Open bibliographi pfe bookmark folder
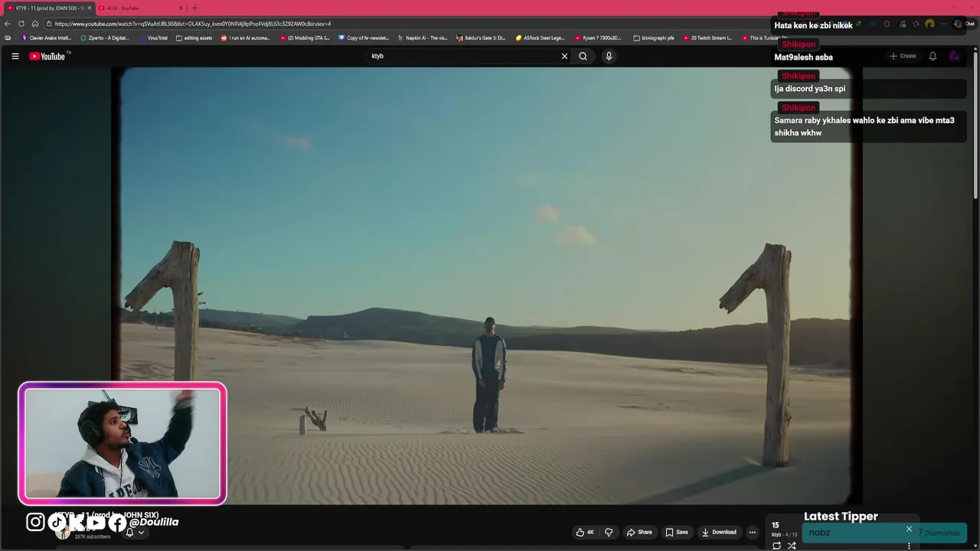 tap(654, 37)
